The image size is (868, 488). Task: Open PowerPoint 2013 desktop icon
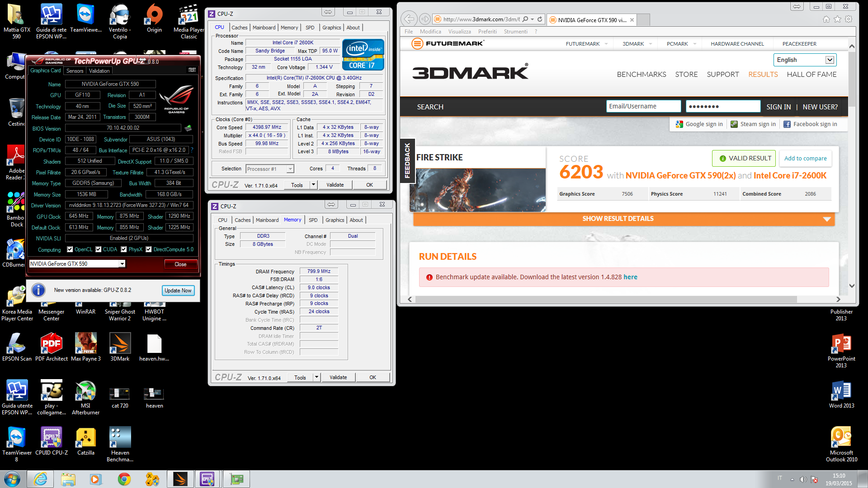[841, 351]
